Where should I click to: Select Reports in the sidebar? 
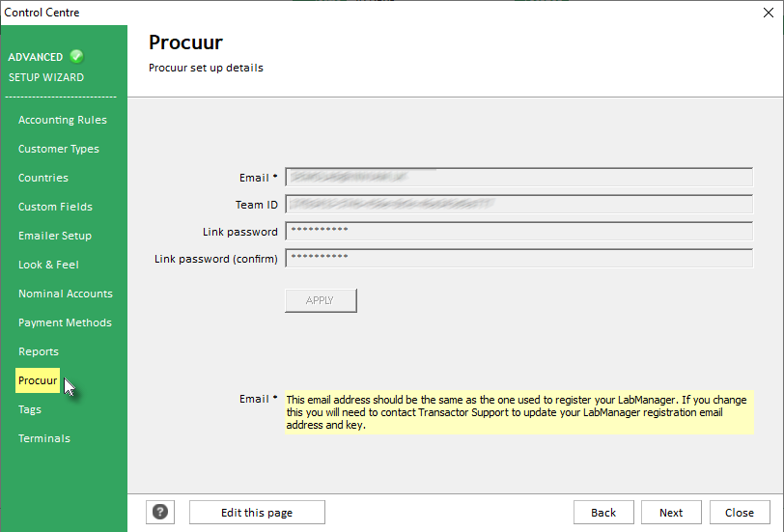(x=39, y=351)
